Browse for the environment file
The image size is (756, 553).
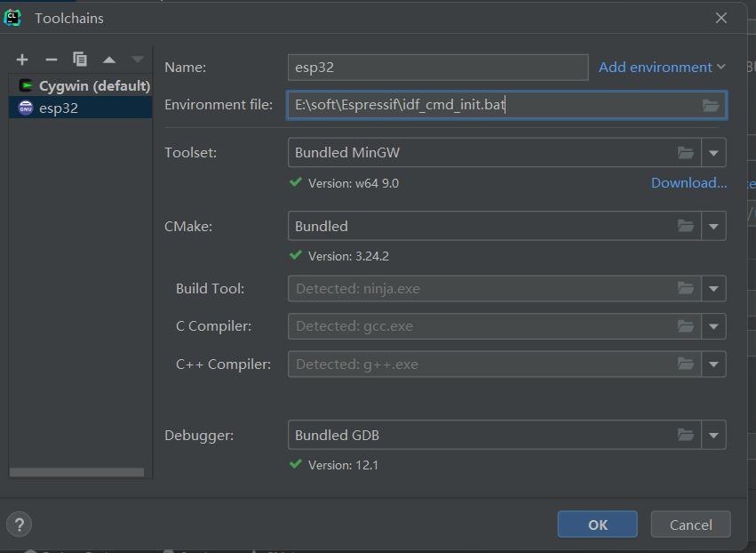tap(710, 105)
